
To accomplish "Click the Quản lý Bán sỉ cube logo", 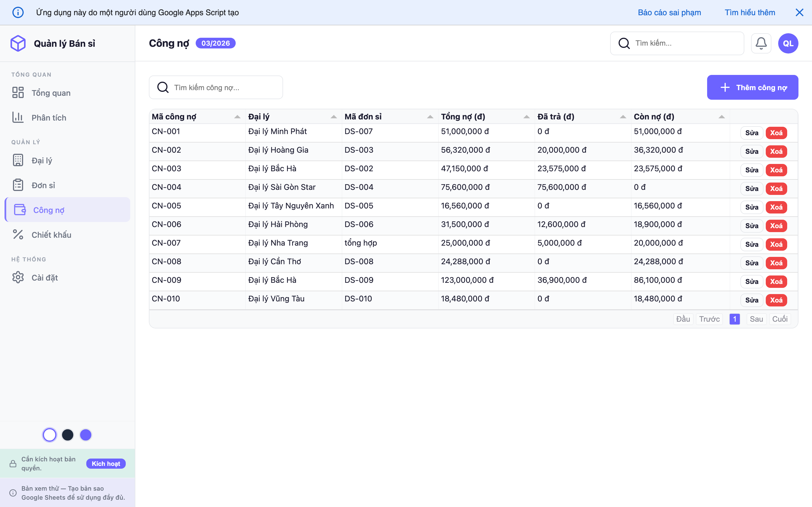I will (18, 43).
